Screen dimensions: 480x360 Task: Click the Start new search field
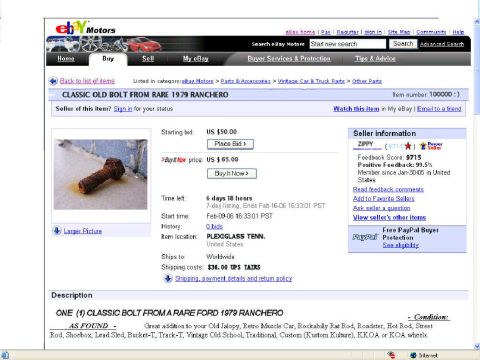tap(348, 44)
